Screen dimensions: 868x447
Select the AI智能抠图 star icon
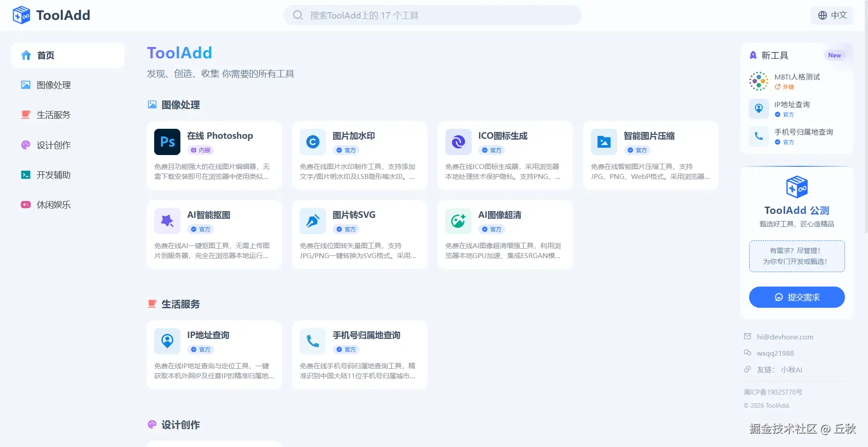tap(167, 221)
